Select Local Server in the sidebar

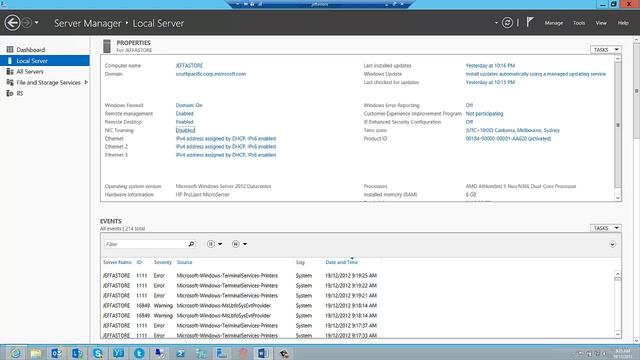click(x=45, y=60)
